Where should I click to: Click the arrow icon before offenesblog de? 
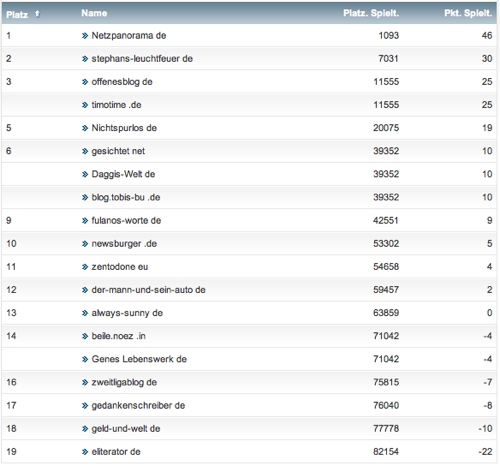click(85, 82)
